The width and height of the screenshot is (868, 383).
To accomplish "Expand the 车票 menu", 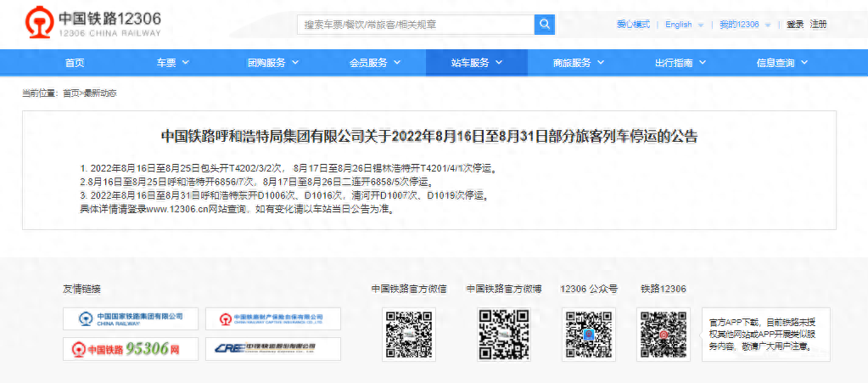I will 171,63.
